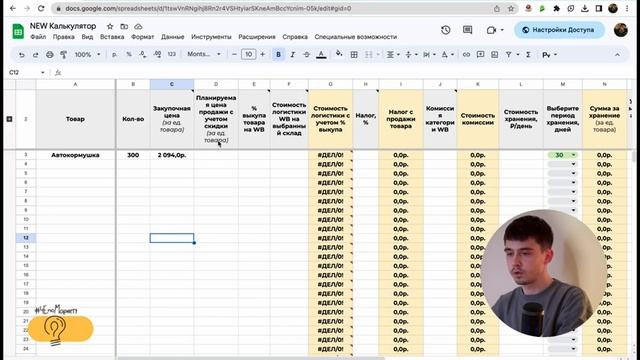Open Google Sheets home logo

(x=18, y=31)
